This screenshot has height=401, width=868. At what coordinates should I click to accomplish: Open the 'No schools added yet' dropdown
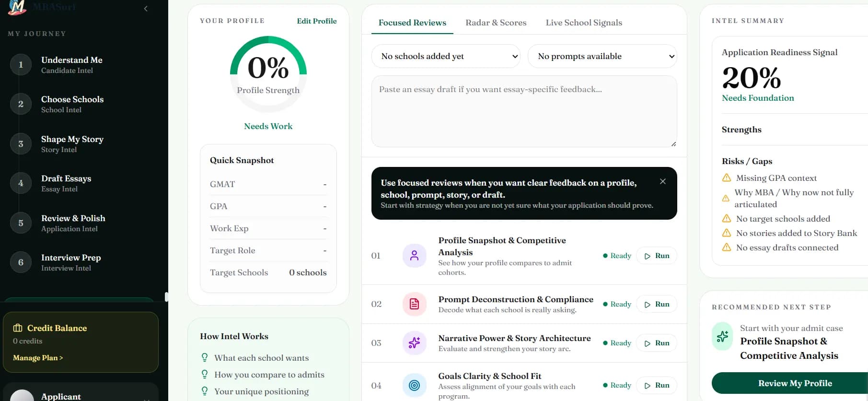pos(446,56)
